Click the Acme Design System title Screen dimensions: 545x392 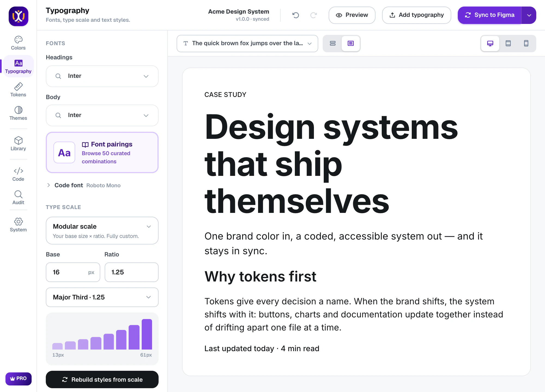click(x=239, y=12)
